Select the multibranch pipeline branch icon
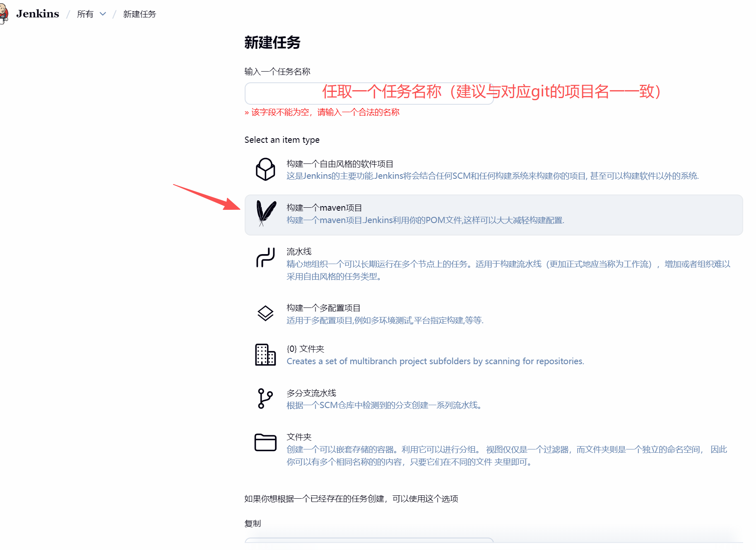Viewport: 756px width, 550px height. [265, 399]
